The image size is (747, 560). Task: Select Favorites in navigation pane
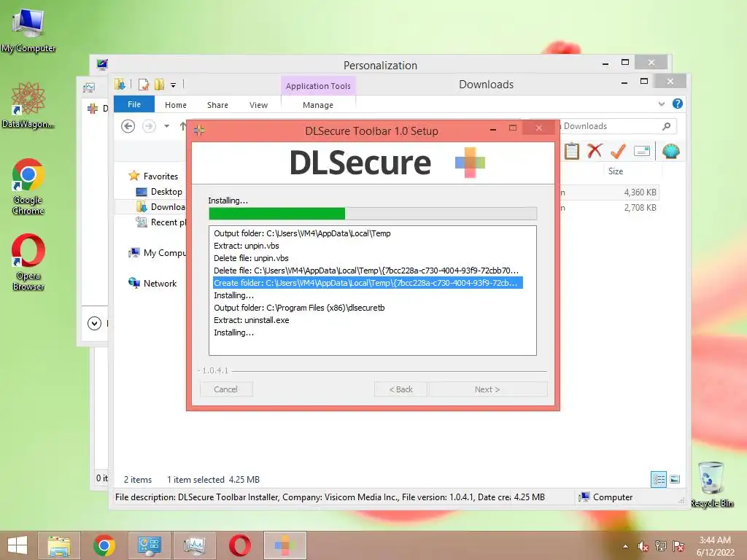click(x=153, y=176)
